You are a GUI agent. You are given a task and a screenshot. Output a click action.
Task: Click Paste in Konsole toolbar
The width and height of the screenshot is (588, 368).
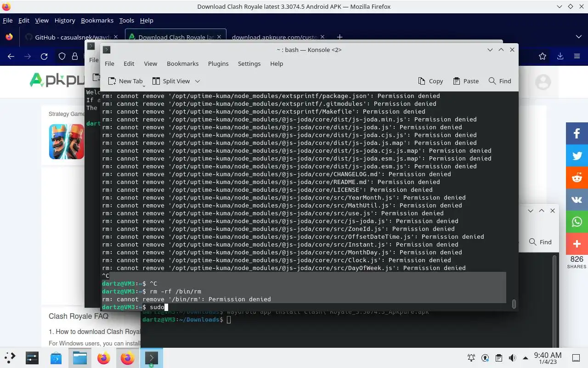[466, 81]
